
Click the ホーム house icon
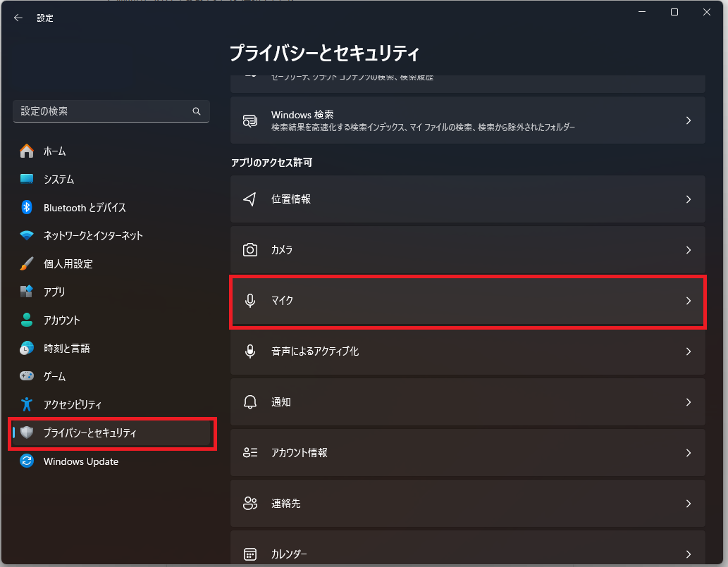(27, 151)
